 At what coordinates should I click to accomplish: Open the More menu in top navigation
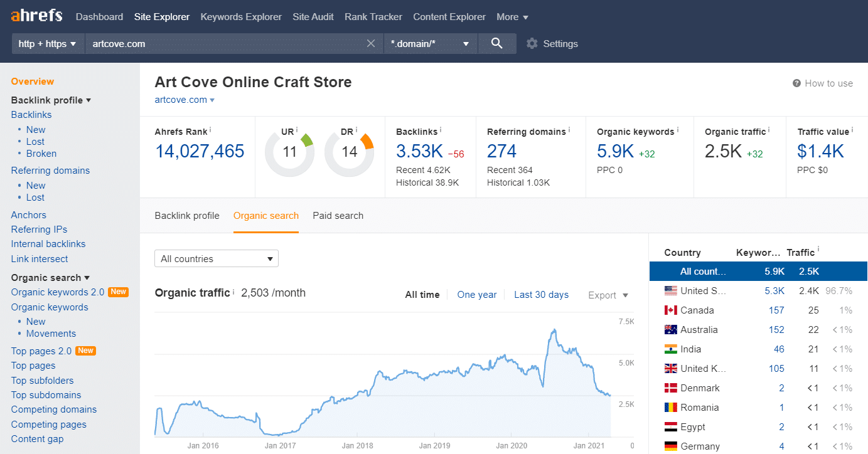click(512, 17)
